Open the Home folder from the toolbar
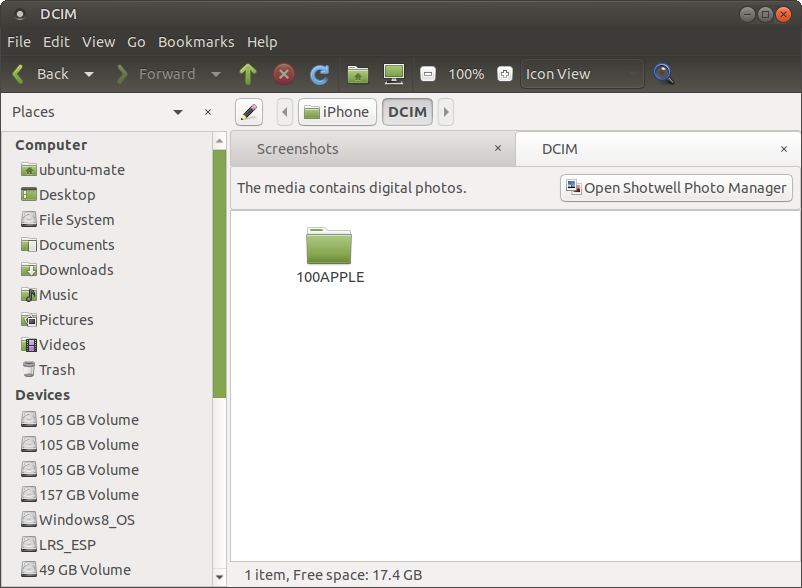The width and height of the screenshot is (802, 588). (358, 74)
